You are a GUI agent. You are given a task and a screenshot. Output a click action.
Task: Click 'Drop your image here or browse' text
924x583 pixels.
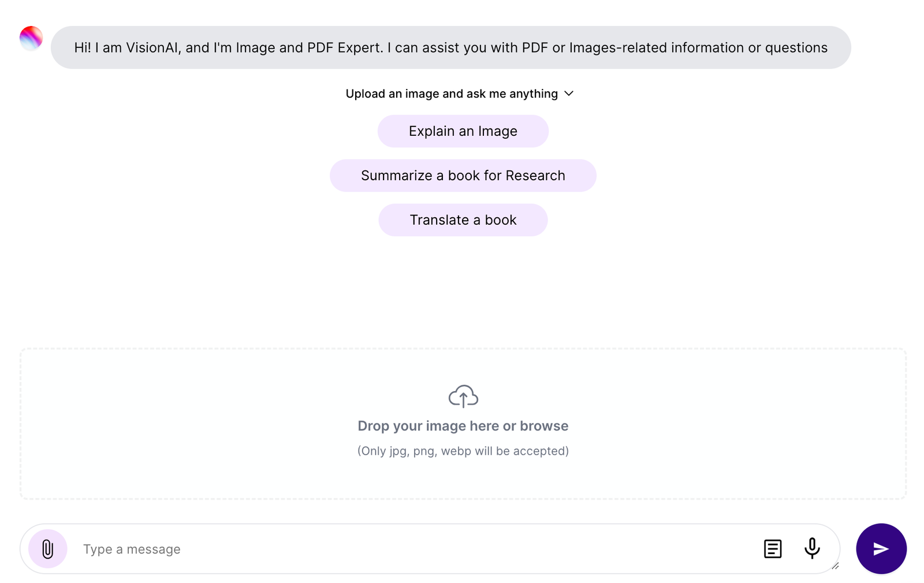463,426
